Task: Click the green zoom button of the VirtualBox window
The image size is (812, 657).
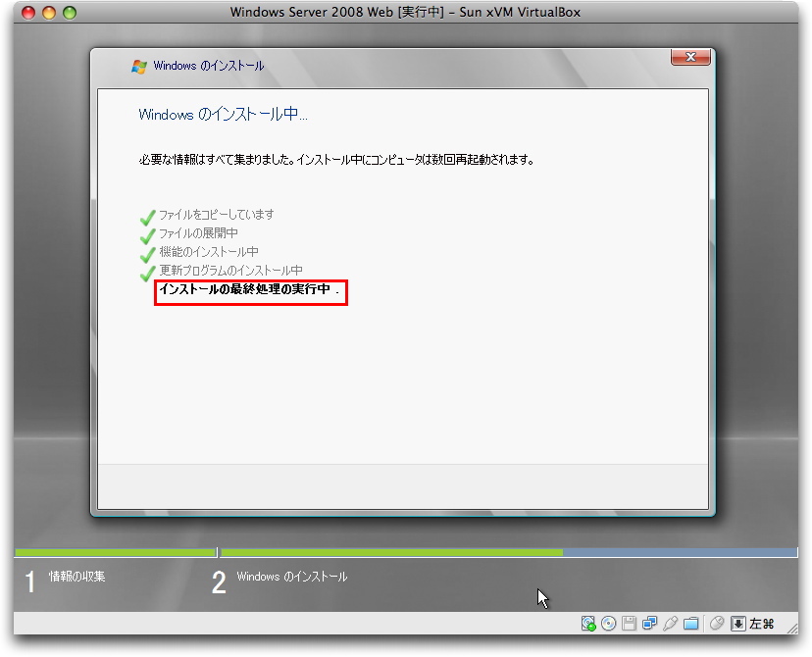Action: point(70,13)
